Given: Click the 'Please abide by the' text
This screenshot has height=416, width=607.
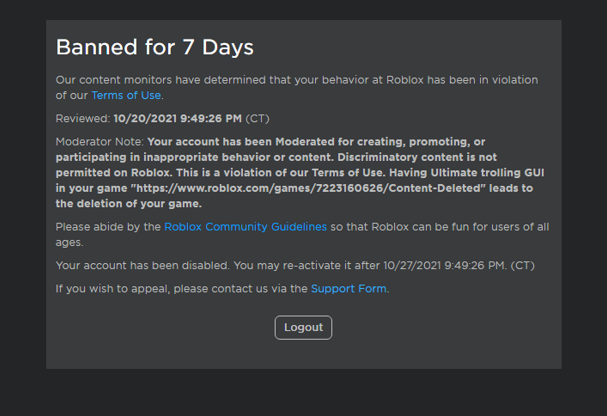Looking at the screenshot, I should coord(108,227).
